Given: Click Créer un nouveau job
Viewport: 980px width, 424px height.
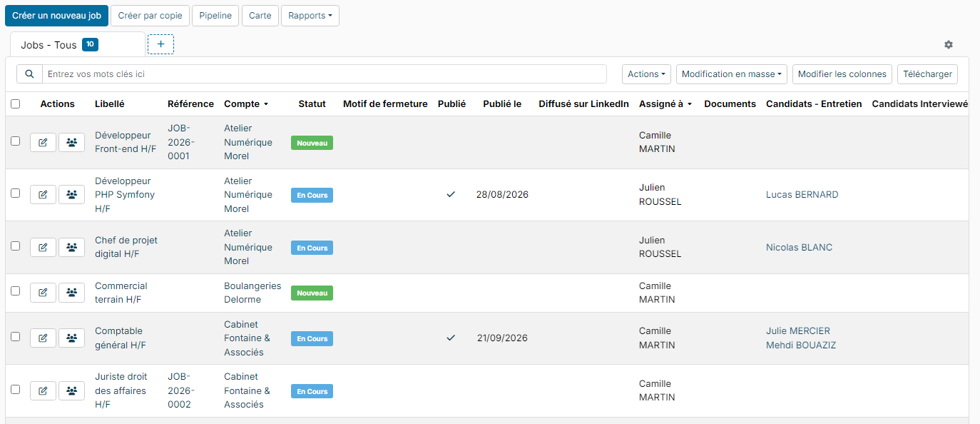Looking at the screenshot, I should pos(56,16).
